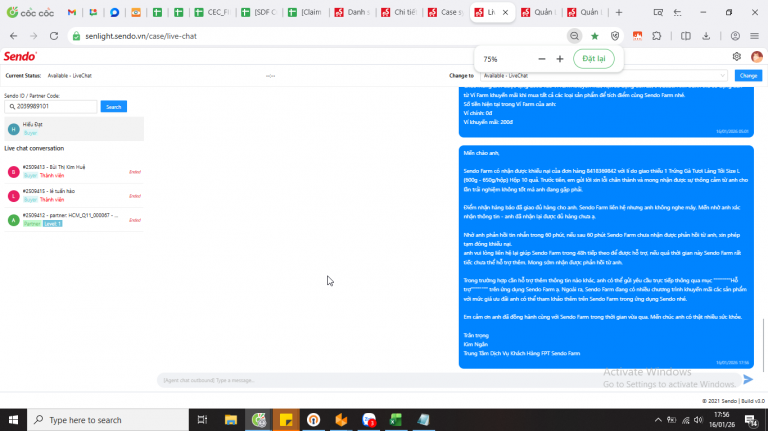
Task: Open conversation #2509415 lê tuấn hào
Action: (x=74, y=195)
